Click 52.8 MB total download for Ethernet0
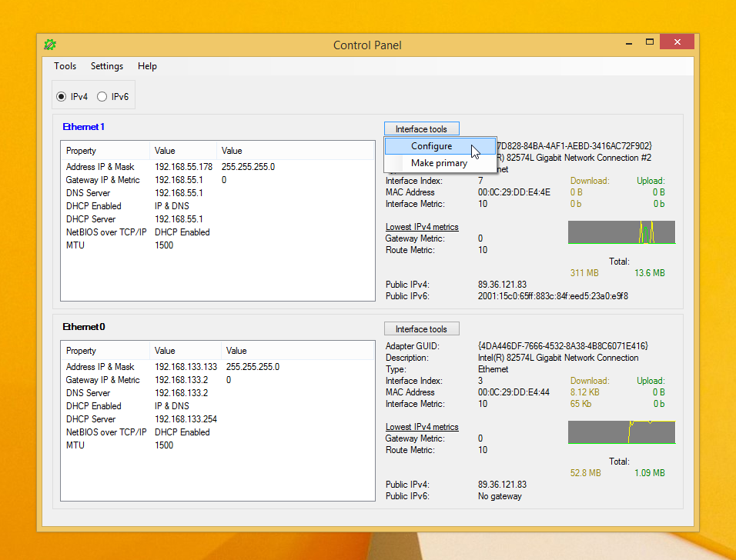This screenshot has height=560, width=736. (585, 473)
